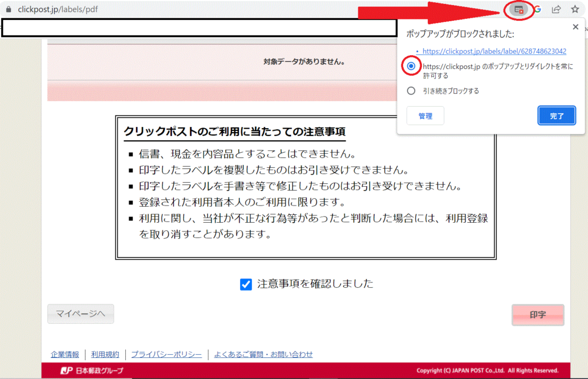Image resolution: width=588 pixels, height=379 pixels.
Task: Click 登録された利用者本人のご利用に限ります text
Action: [x=242, y=202]
